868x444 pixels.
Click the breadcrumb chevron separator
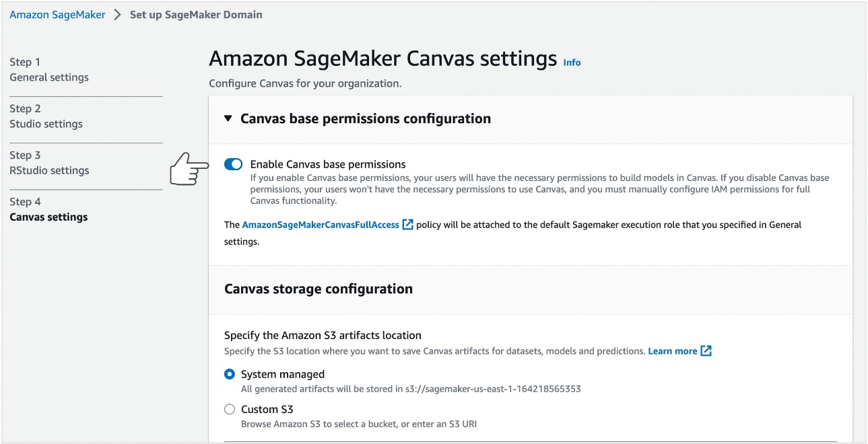117,14
